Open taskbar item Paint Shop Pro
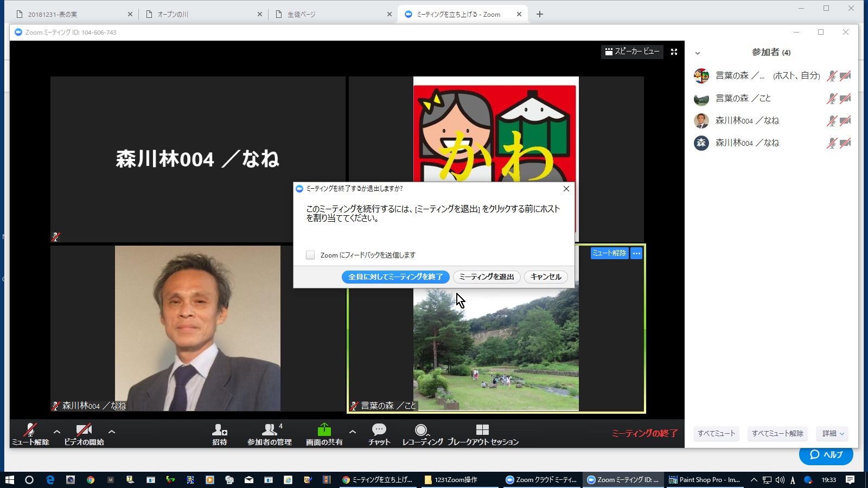The image size is (868, 488). (705, 480)
